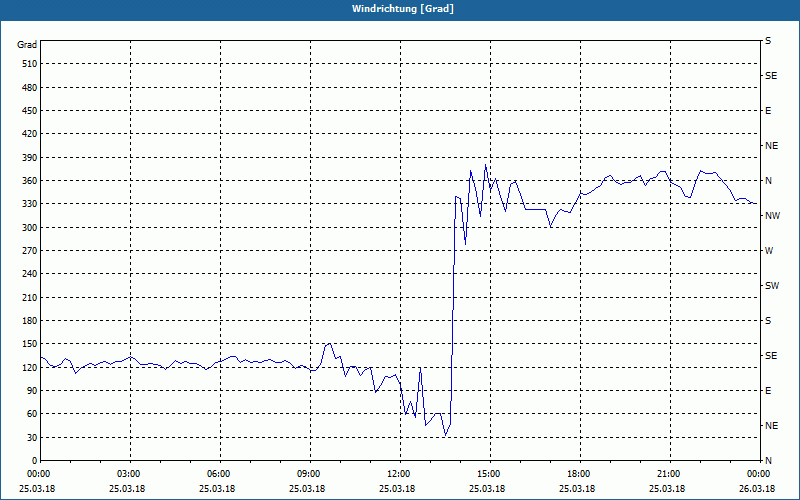Click the 26.03.18 date label
This screenshot has height=500, width=800.
(757, 489)
